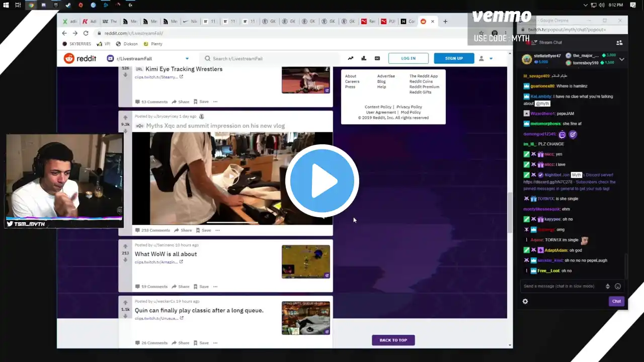The width and height of the screenshot is (644, 362).
Task: Open the Quin classic queue post thumbnail
Action: click(x=306, y=318)
